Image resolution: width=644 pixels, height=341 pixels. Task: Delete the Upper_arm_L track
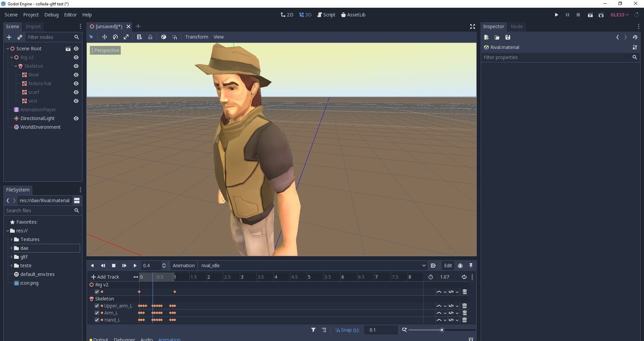pyautogui.click(x=465, y=306)
